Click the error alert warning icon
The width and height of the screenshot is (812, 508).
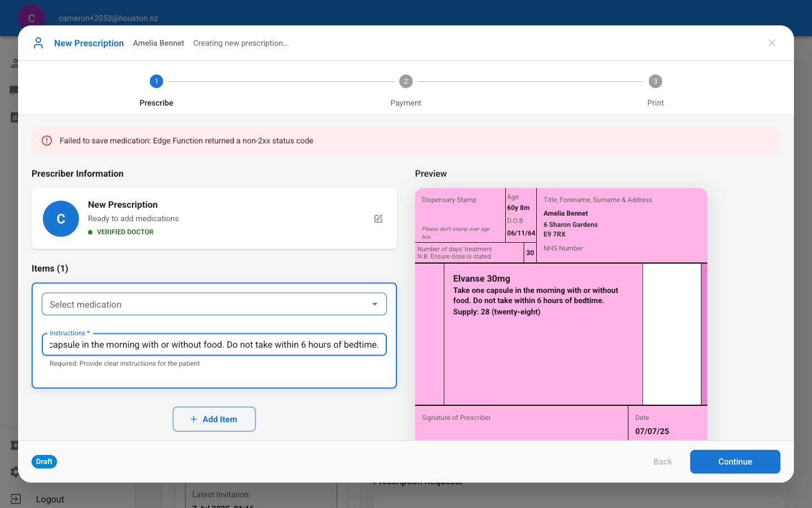(x=47, y=141)
